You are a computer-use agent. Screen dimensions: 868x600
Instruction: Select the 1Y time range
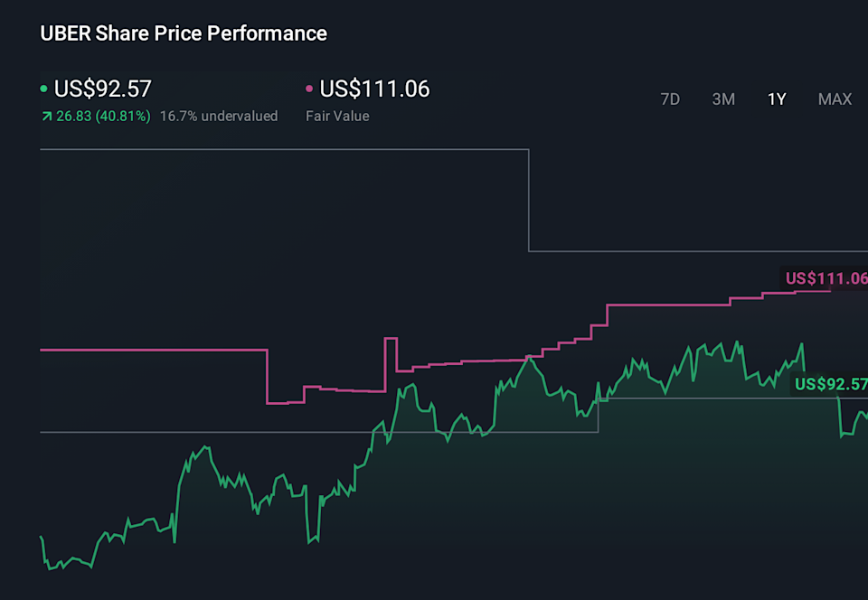pyautogui.click(x=777, y=99)
